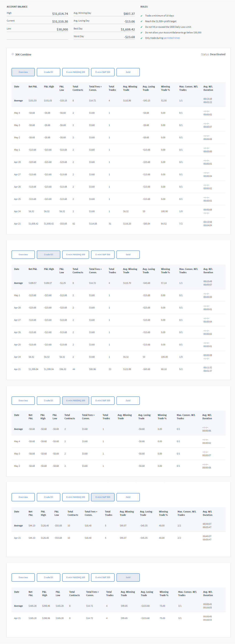
Task: Click the Current balance amount $31,510.30
Action: tap(60, 21)
